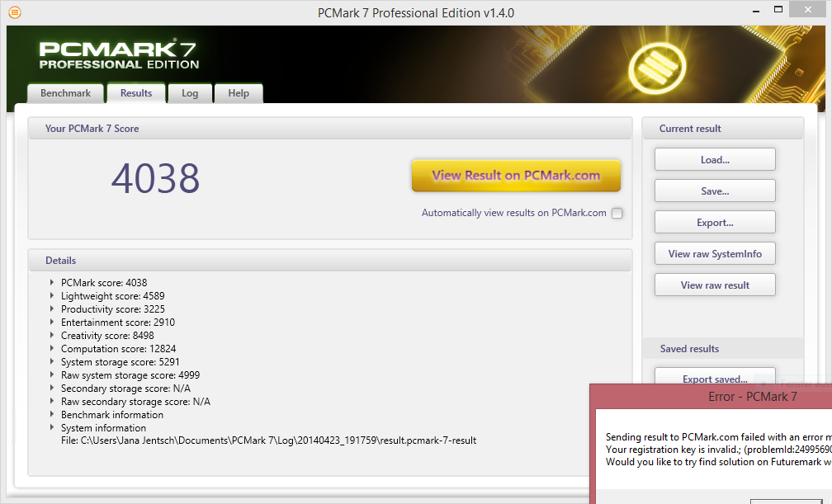Expand the Benchmark information row

pos(51,414)
